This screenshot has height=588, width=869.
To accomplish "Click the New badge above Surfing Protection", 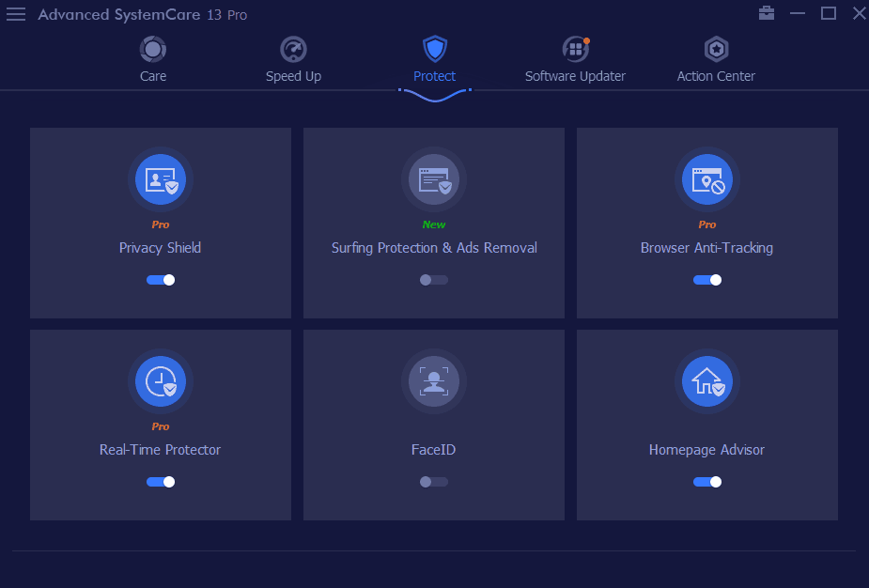I will (434, 224).
